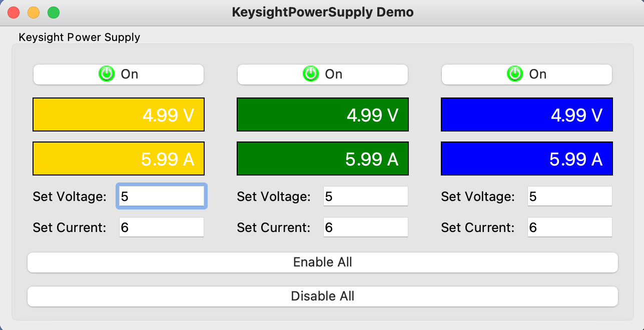Toggle the On button above the blue displays
644x330 pixels.
(x=527, y=74)
